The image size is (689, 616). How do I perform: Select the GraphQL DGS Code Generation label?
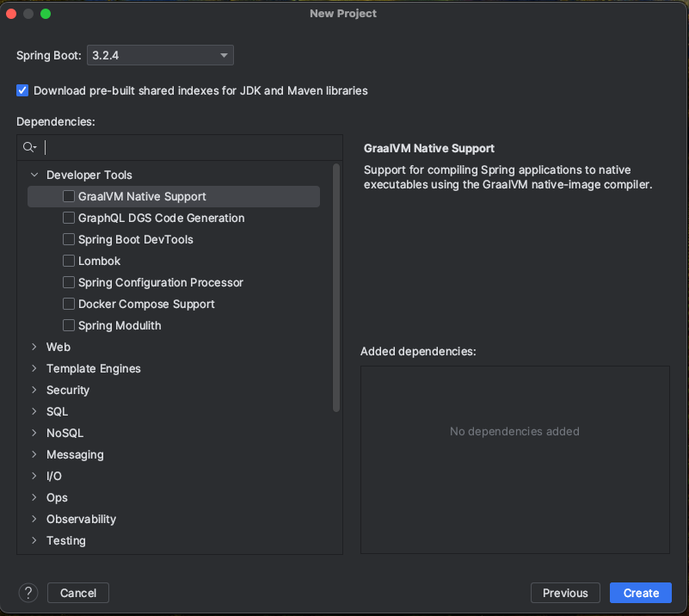pyautogui.click(x=161, y=218)
